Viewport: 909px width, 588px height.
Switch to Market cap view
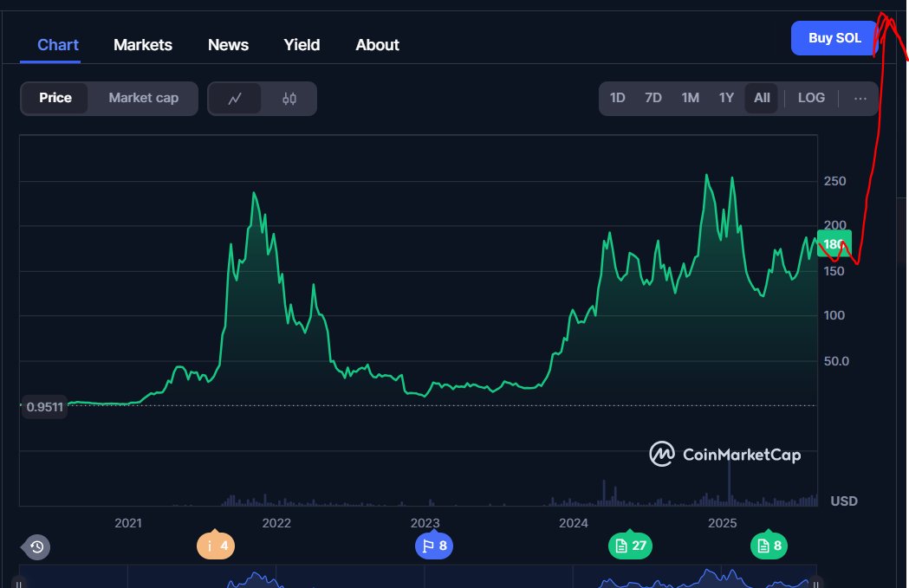(x=142, y=98)
